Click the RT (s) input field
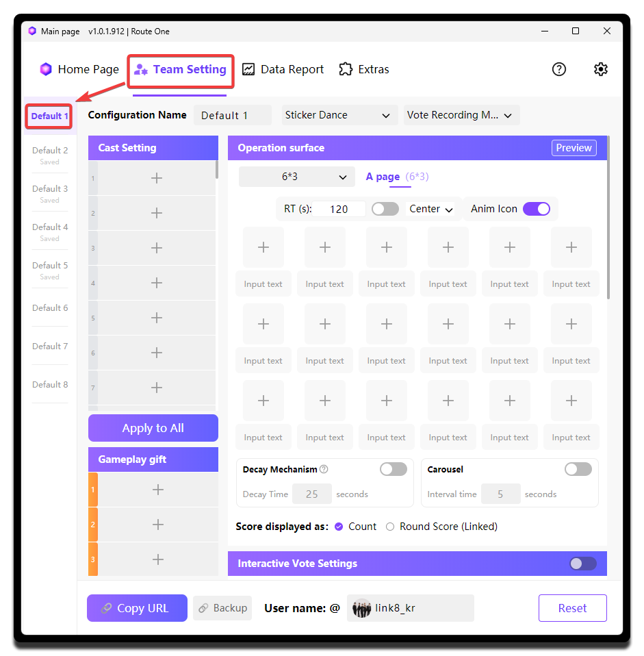644x656 pixels. tap(339, 209)
